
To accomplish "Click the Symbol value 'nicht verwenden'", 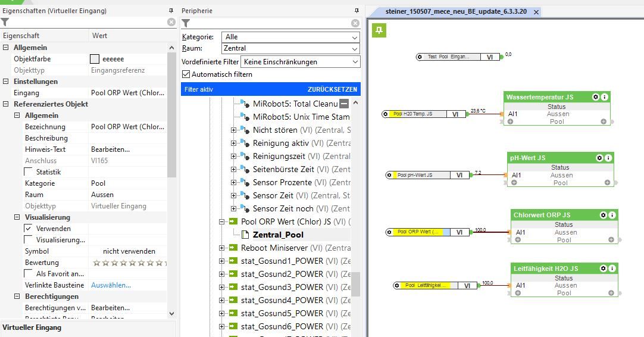I will click(129, 251).
